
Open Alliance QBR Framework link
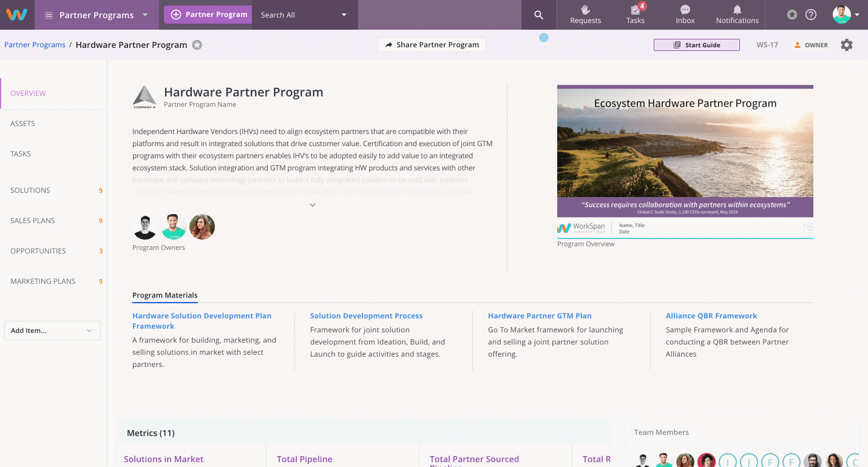tap(711, 316)
